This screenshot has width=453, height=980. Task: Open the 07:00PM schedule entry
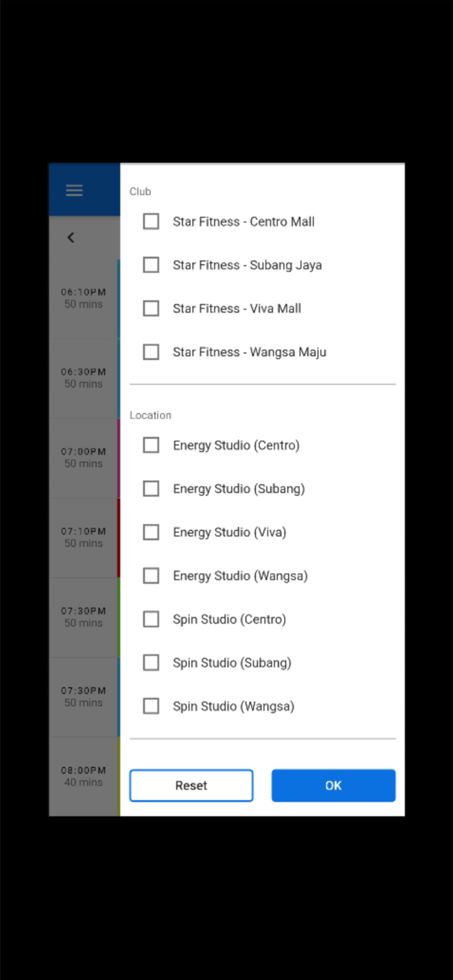coord(83,457)
